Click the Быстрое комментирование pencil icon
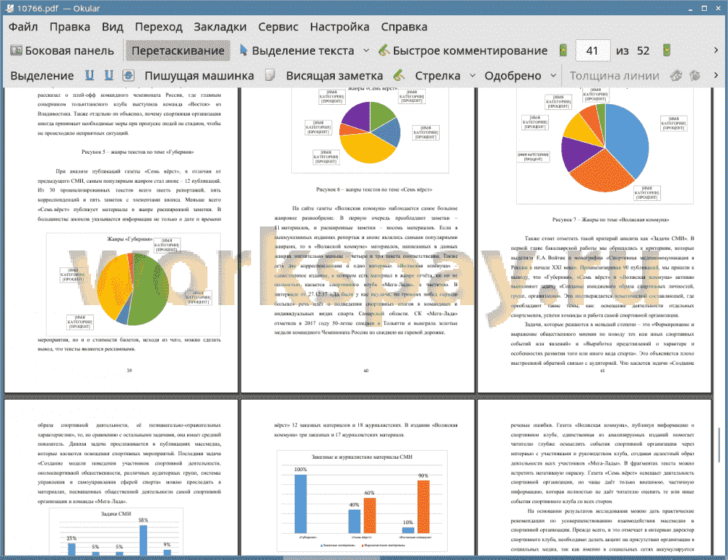 [384, 50]
